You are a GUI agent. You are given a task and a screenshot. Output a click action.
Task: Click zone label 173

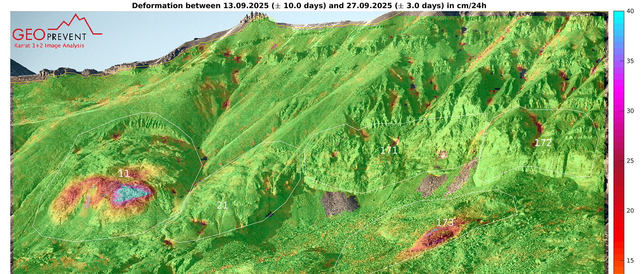[445, 222]
